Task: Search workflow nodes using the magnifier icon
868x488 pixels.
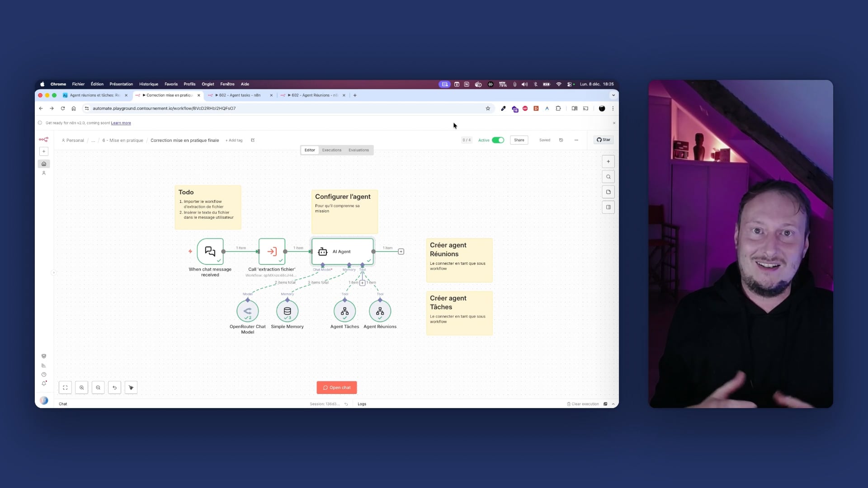Action: pos(608,177)
